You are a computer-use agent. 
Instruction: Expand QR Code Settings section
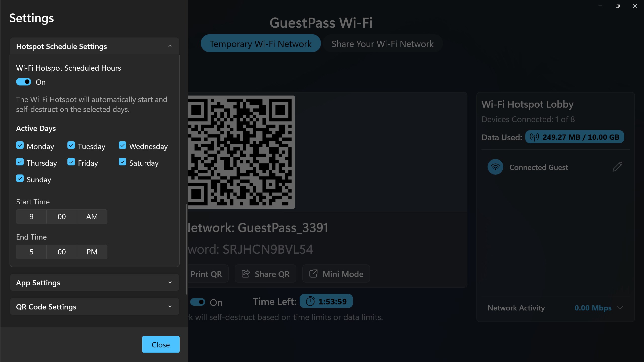tap(95, 307)
